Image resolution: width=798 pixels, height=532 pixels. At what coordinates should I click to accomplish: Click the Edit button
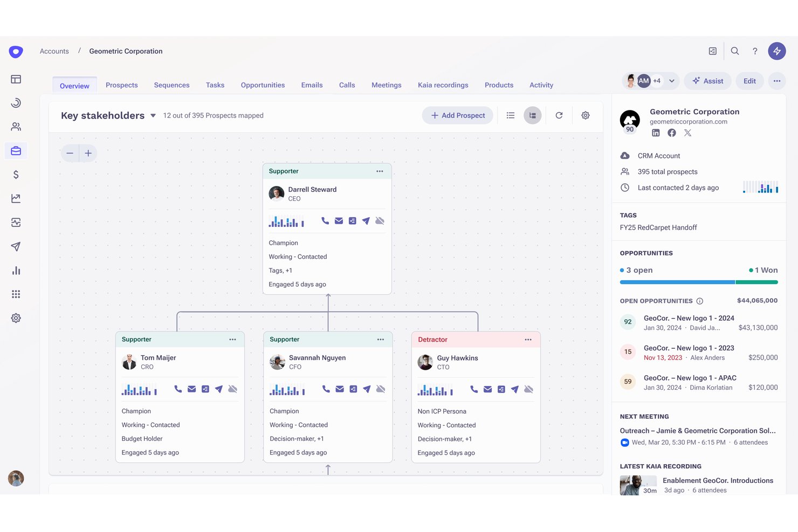(x=750, y=81)
